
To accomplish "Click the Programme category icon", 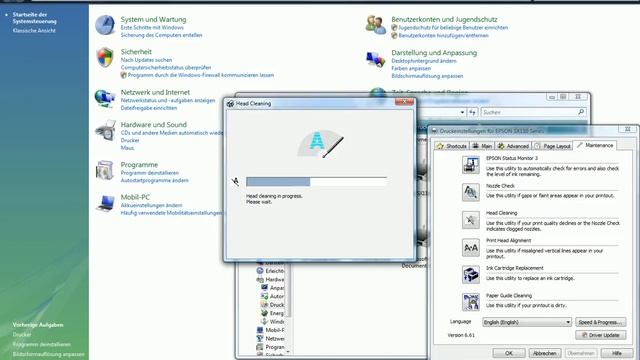I will click(105, 171).
